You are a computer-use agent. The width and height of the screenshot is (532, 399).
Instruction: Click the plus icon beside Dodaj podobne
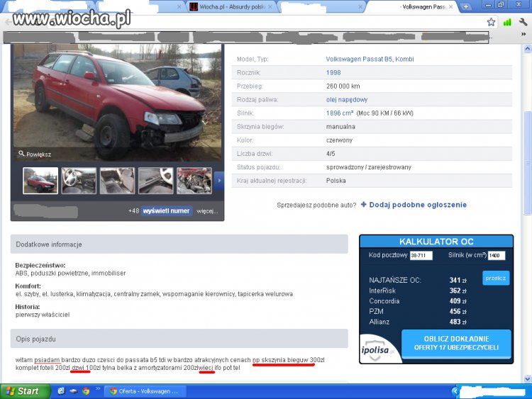(x=363, y=204)
